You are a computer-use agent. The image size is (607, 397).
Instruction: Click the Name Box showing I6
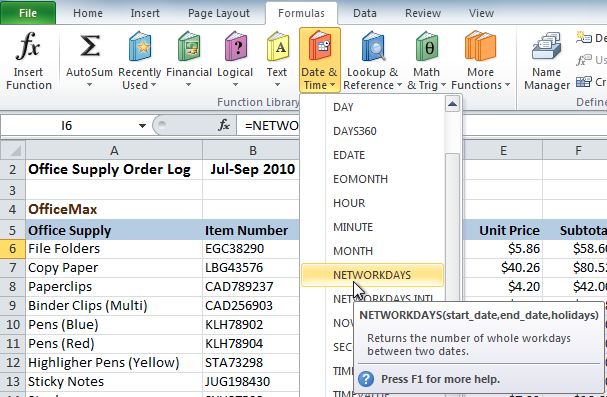(67, 126)
